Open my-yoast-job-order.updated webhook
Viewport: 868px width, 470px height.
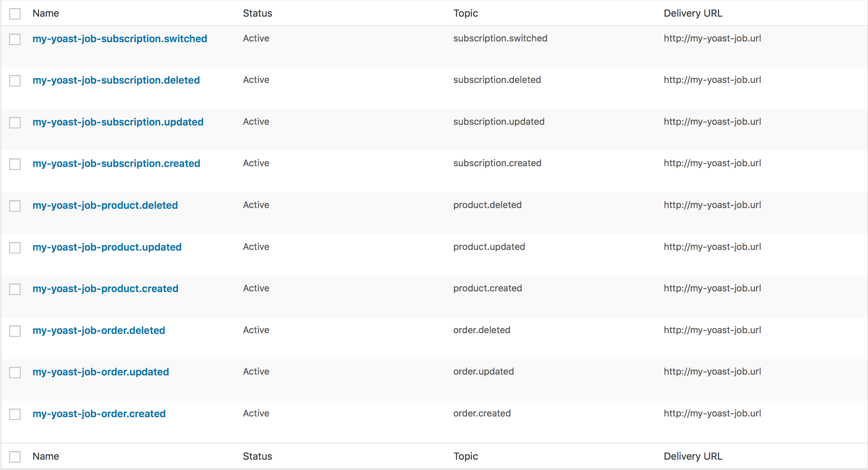(100, 372)
